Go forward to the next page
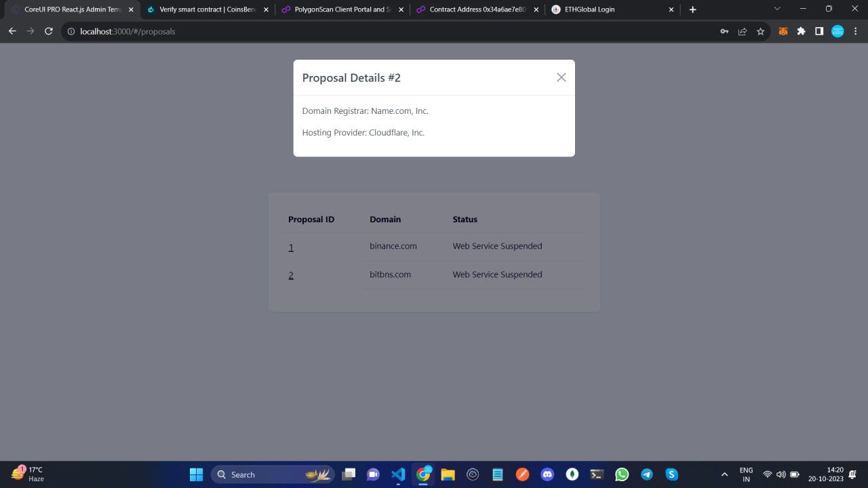This screenshot has width=868, height=488. (30, 31)
